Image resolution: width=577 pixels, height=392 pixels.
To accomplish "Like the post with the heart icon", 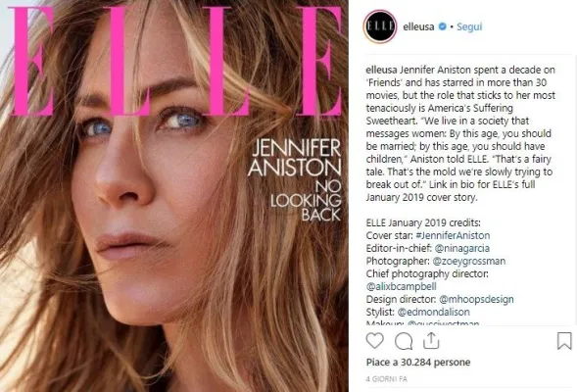I will [374, 341].
